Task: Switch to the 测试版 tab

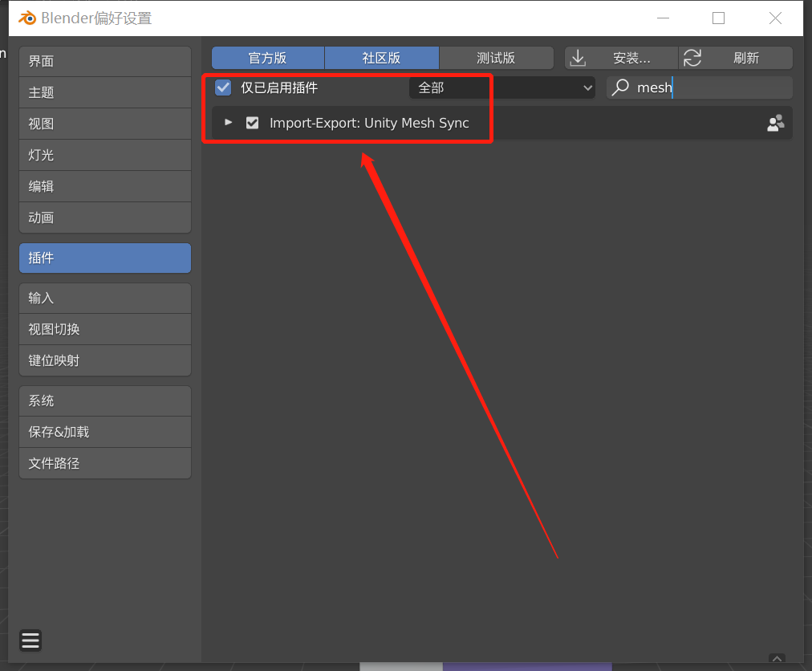Action: click(496, 57)
